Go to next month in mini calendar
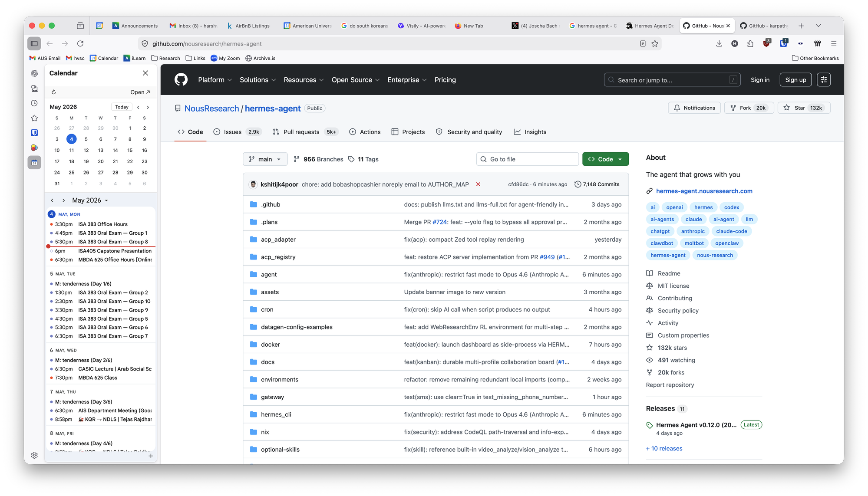This screenshot has height=496, width=868. click(148, 107)
